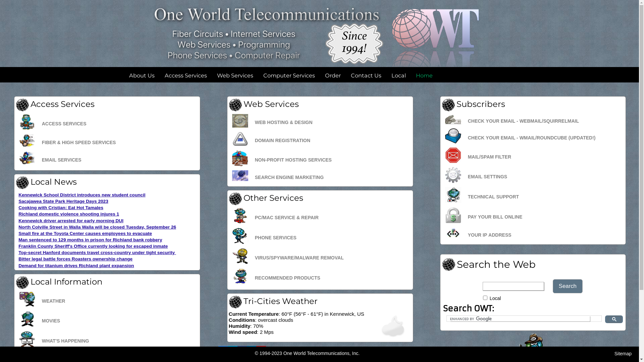644x362 pixels.
Task: Open the Computer Services nav menu
Action: coord(289,76)
